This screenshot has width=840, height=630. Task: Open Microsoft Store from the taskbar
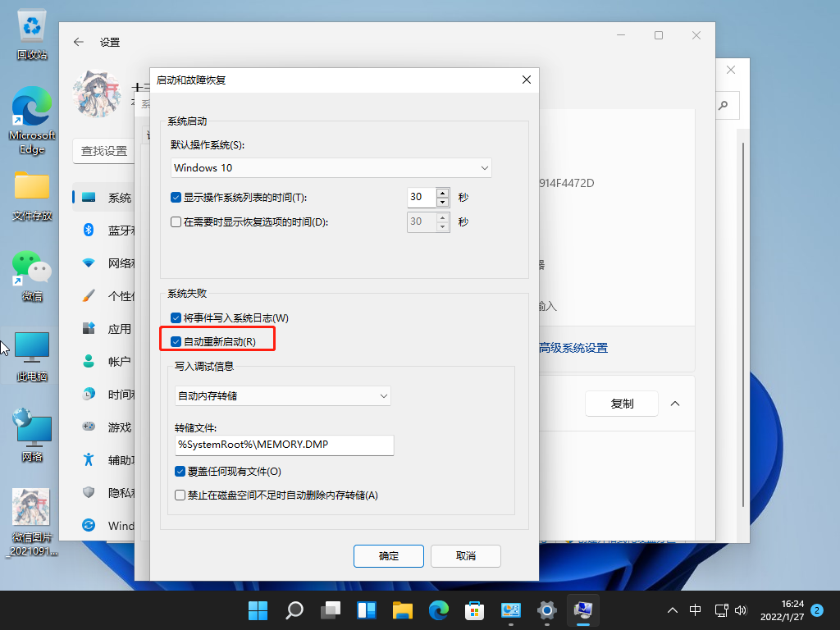pyautogui.click(x=474, y=610)
